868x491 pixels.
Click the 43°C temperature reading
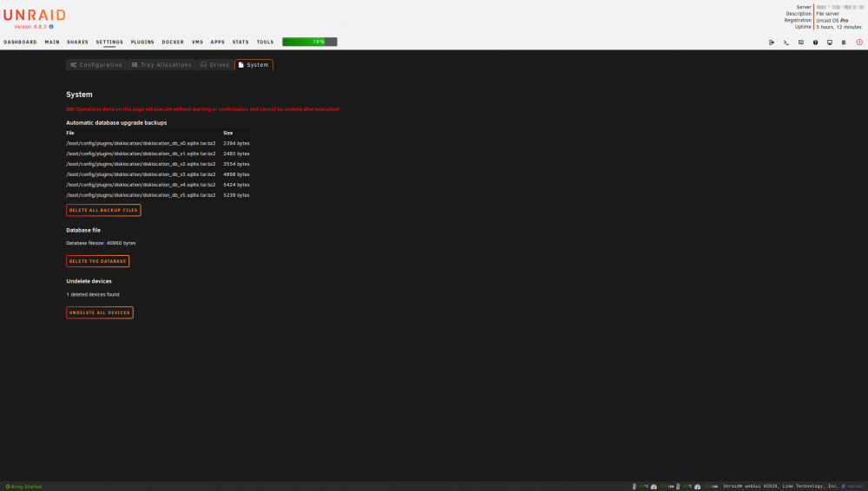click(687, 487)
